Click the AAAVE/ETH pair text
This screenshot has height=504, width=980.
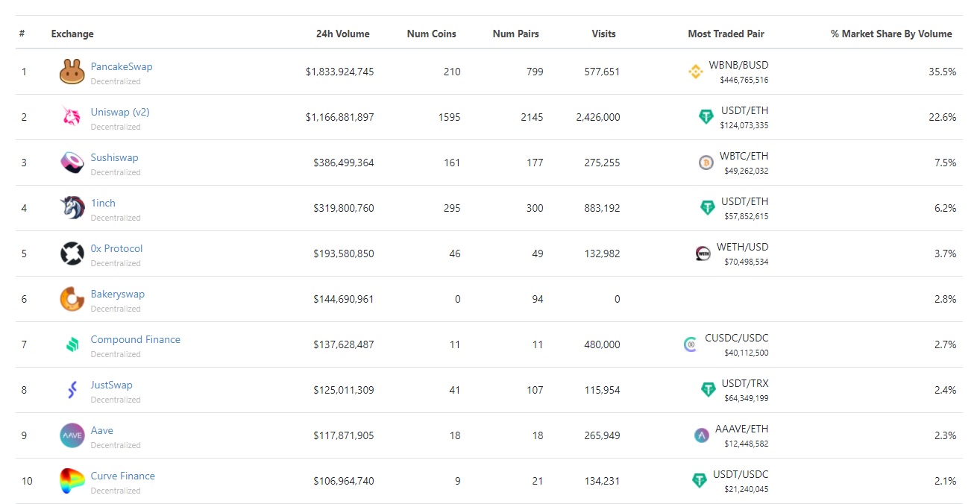click(741, 429)
